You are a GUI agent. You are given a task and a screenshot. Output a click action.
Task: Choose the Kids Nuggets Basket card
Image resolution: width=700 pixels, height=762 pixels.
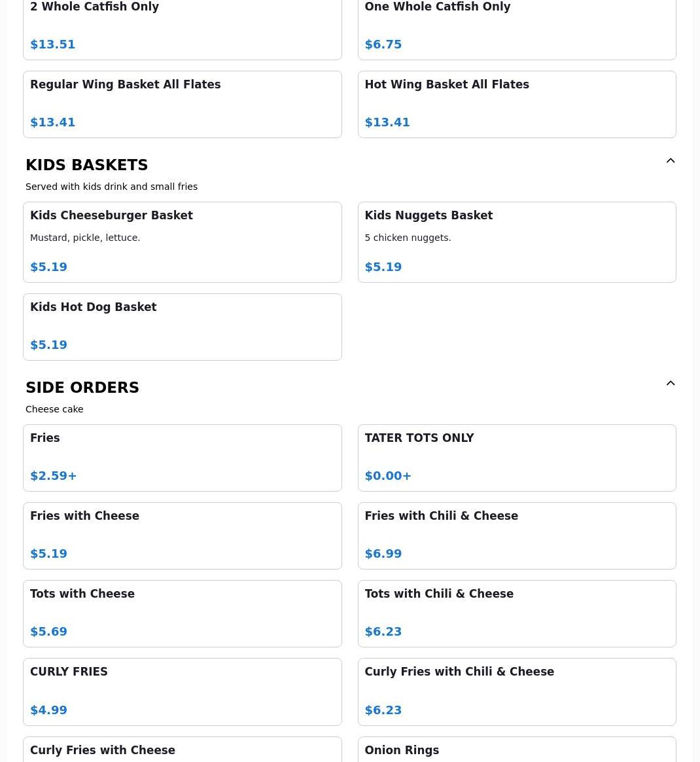pyautogui.click(x=516, y=242)
